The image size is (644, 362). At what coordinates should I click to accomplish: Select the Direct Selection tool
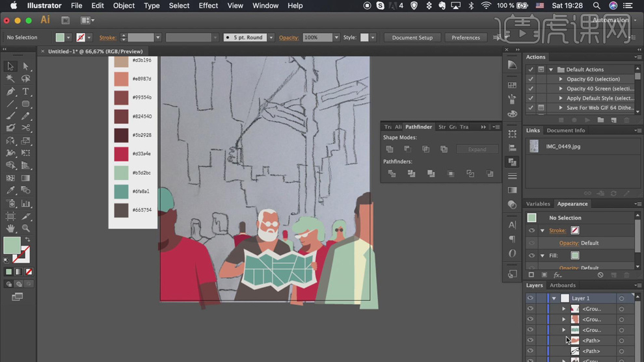[x=25, y=66]
